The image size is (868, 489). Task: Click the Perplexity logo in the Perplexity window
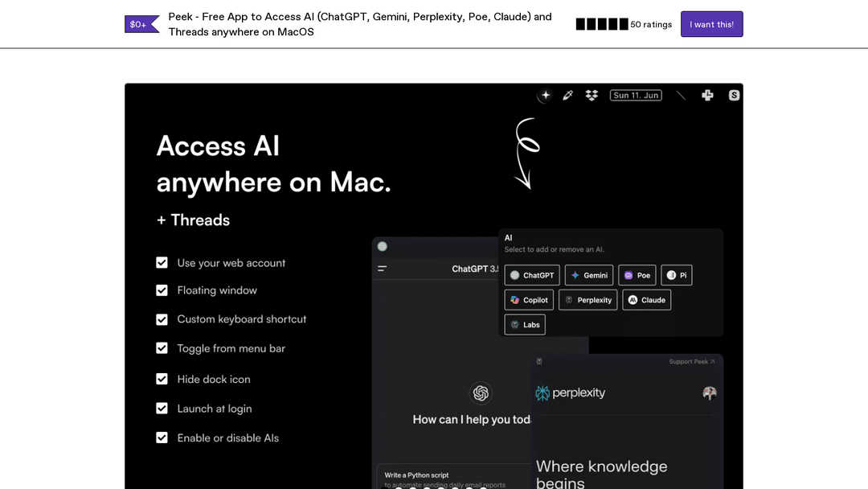click(x=570, y=392)
